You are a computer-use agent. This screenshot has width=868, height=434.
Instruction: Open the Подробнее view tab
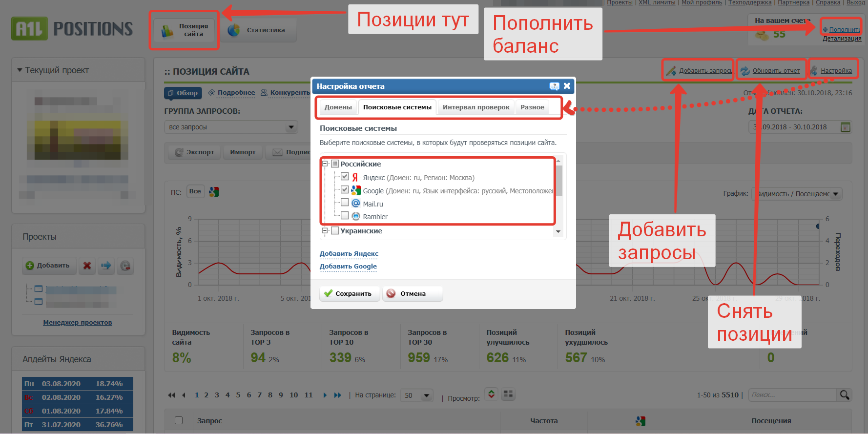point(231,93)
